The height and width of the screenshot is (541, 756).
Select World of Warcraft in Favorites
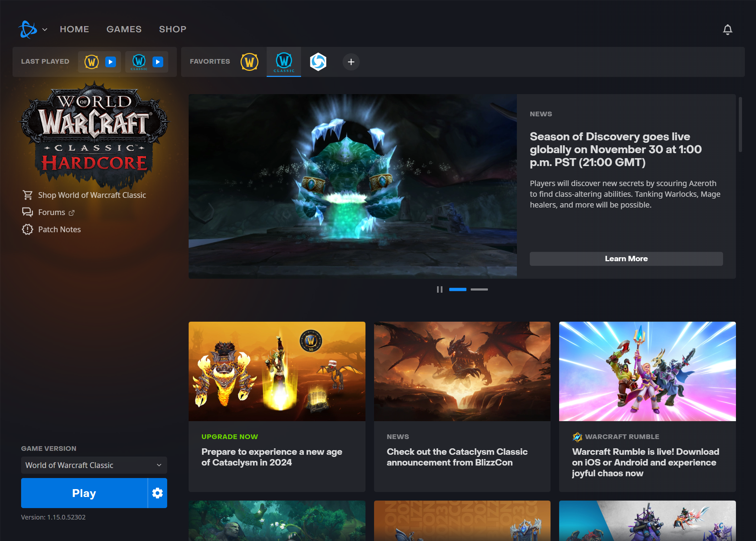coord(249,62)
